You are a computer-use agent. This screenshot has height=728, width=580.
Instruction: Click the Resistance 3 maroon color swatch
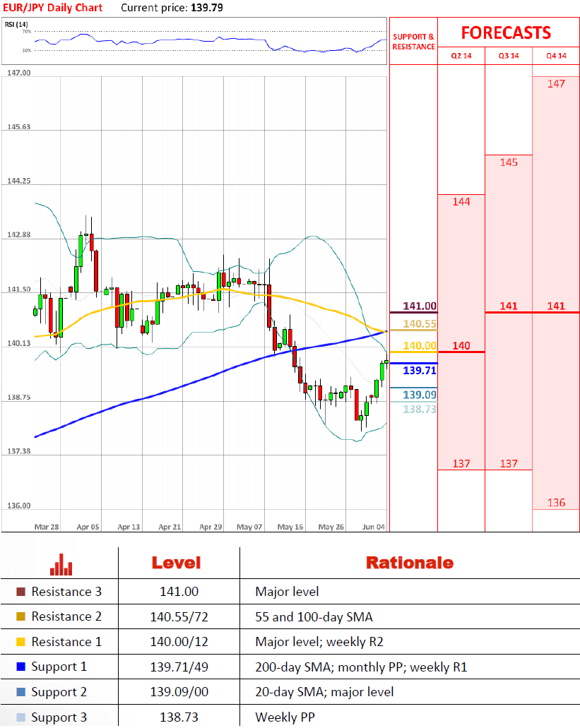[21, 592]
